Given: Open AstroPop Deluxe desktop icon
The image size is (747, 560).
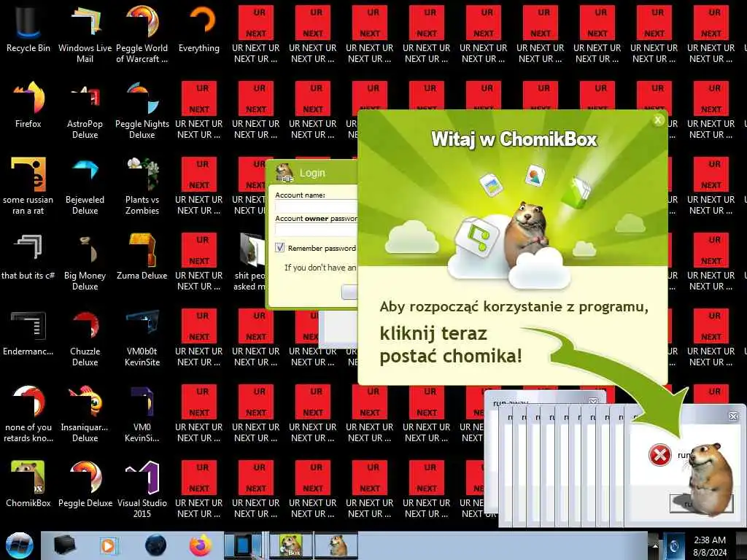Looking at the screenshot, I should pos(85,109).
